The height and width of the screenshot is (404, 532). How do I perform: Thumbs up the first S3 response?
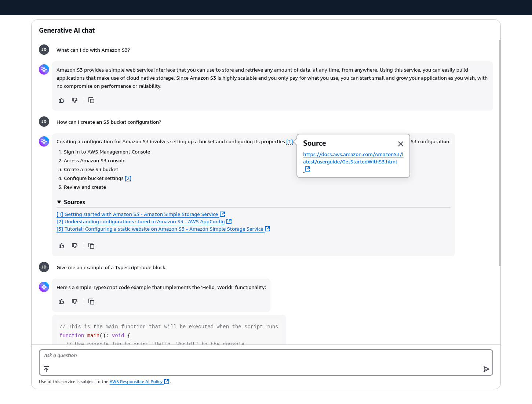61,100
